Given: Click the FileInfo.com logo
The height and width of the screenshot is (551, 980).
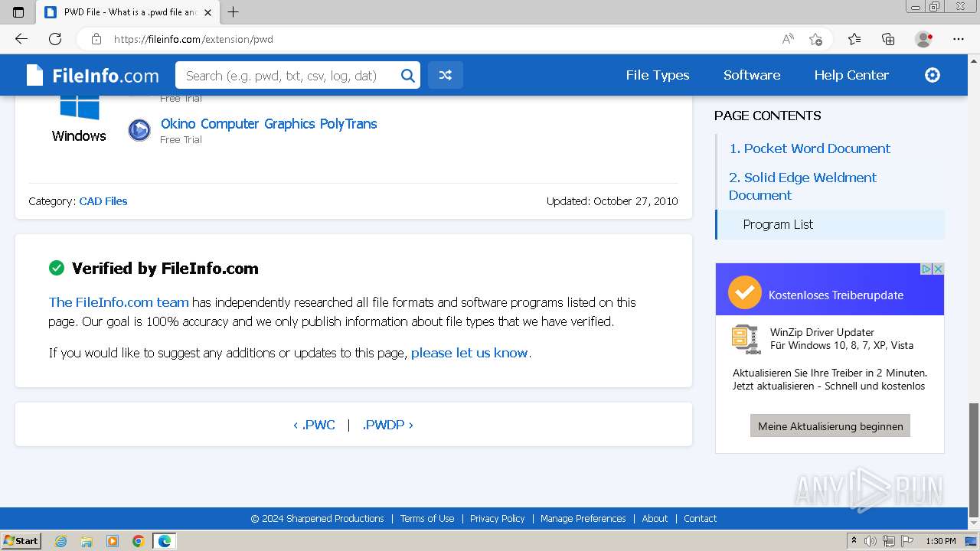Looking at the screenshot, I should pos(93,75).
